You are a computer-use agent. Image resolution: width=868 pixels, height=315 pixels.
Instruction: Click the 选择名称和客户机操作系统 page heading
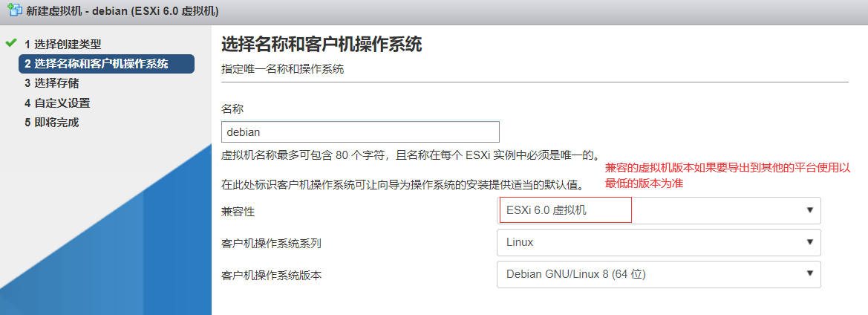pos(322,45)
